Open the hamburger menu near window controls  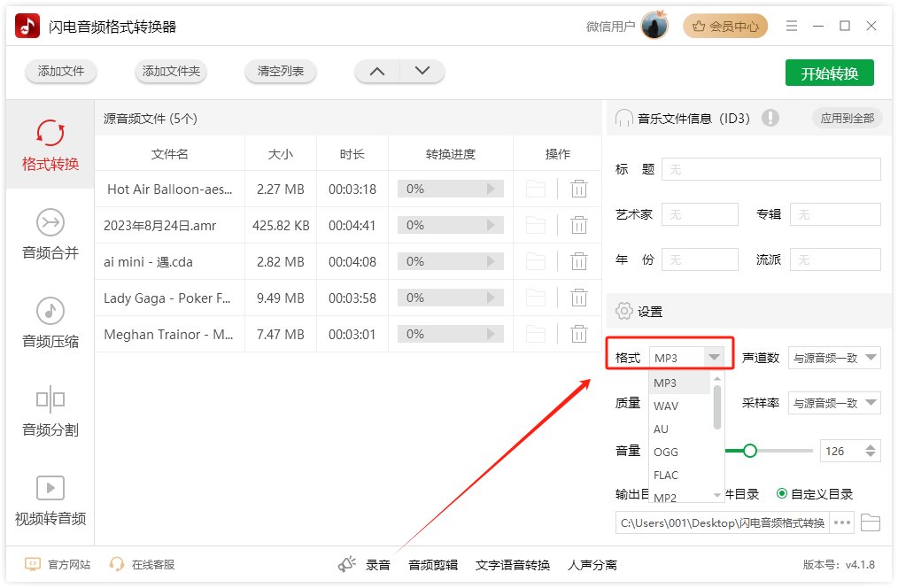coord(791,26)
